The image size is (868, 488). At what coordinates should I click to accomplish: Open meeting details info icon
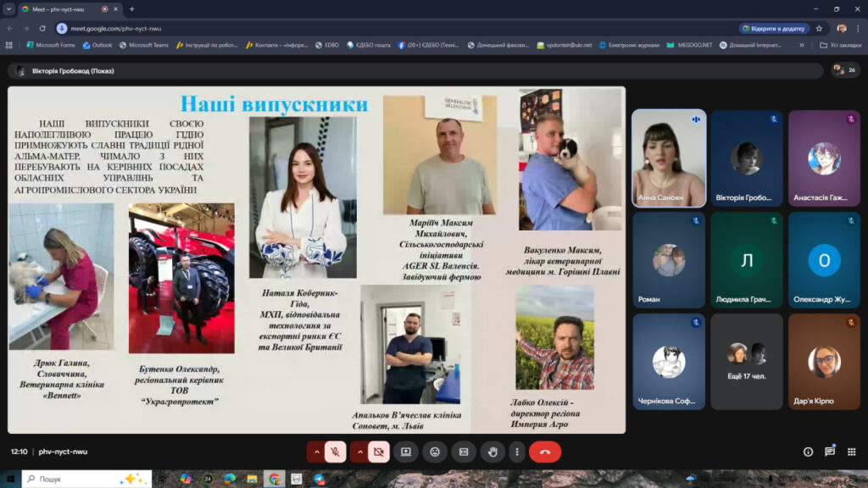pos(808,452)
